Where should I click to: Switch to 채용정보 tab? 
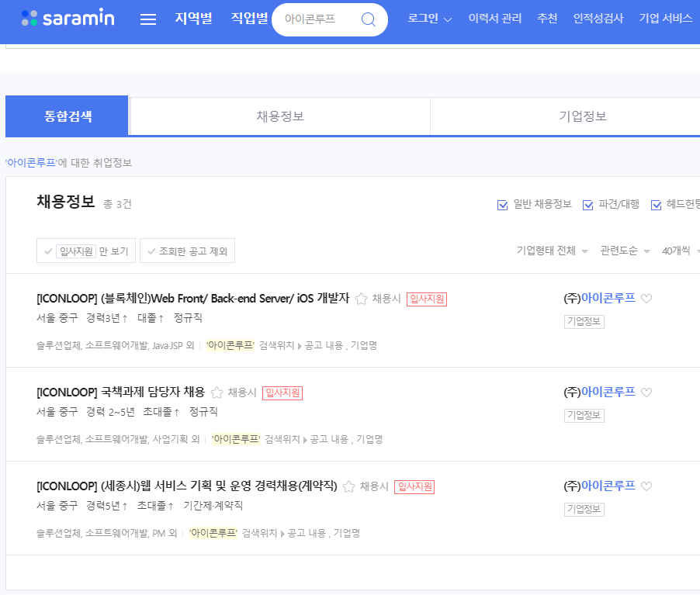(280, 116)
